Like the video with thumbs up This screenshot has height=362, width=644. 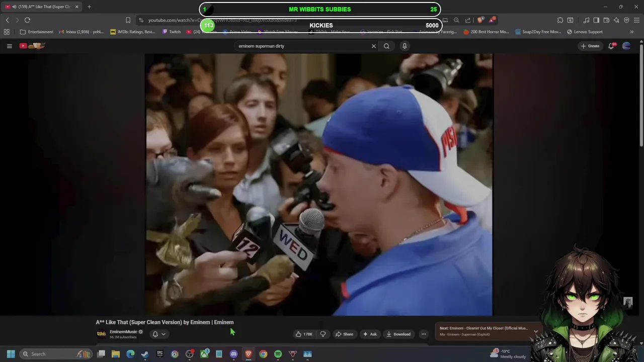(304, 334)
